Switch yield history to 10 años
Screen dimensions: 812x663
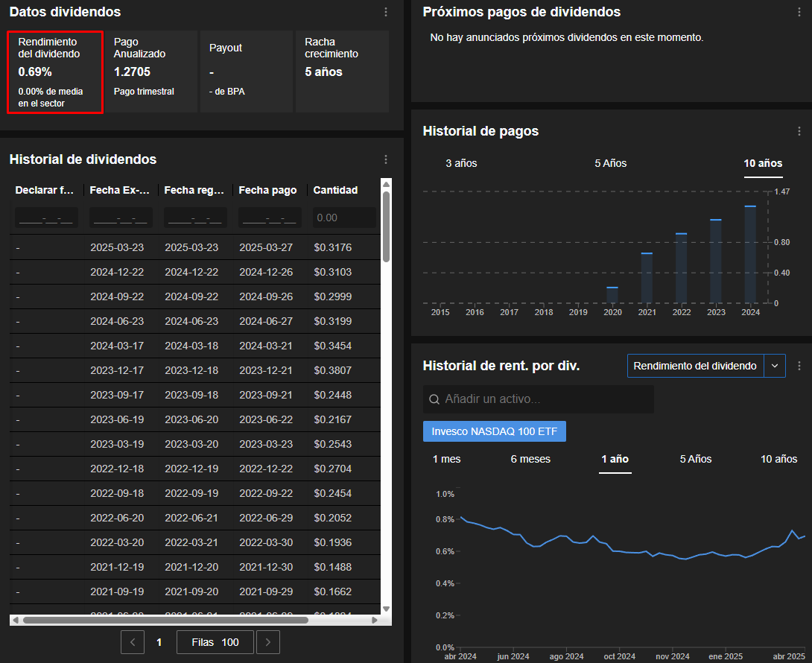coord(778,459)
